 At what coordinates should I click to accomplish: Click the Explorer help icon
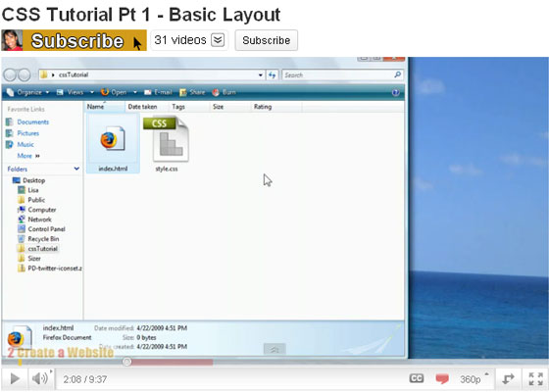tap(396, 92)
